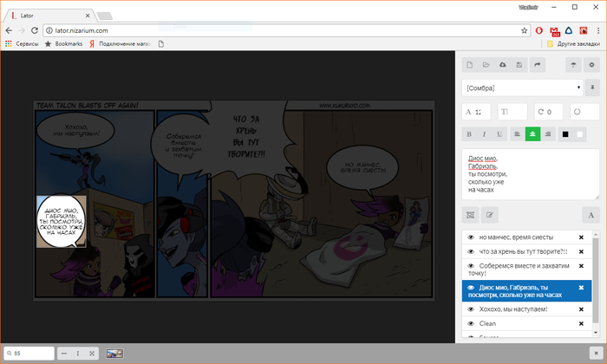Image resolution: width=607 pixels, height=364 pixels.
Task: Select layer 'но манчес, время сиесты'
Action: click(x=527, y=237)
